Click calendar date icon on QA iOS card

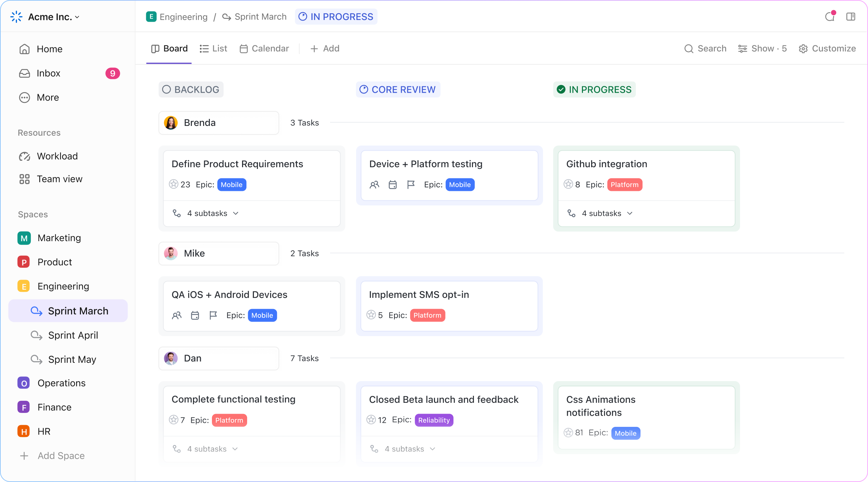195,315
